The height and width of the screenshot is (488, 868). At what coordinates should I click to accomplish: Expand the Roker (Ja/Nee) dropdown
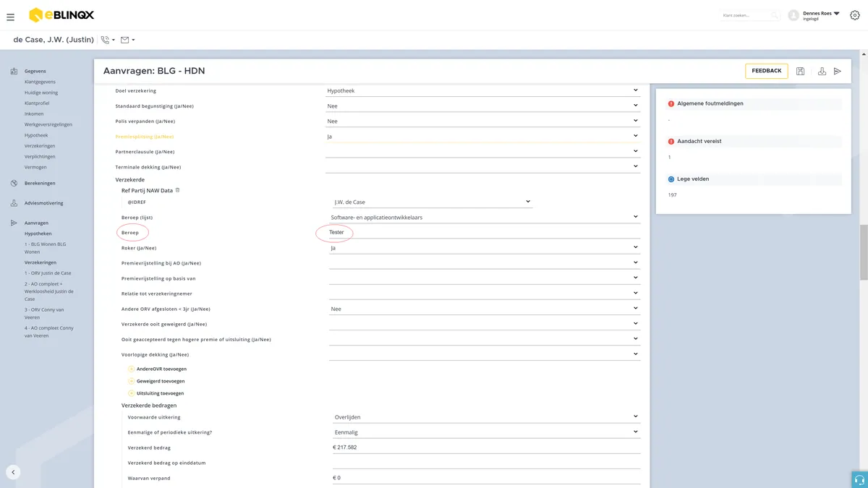pyautogui.click(x=485, y=248)
